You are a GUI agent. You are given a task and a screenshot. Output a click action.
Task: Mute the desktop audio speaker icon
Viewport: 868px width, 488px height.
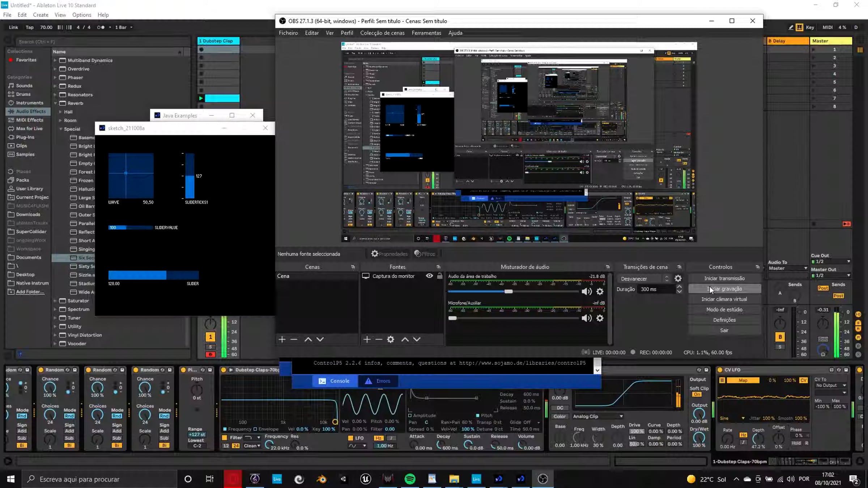586,291
